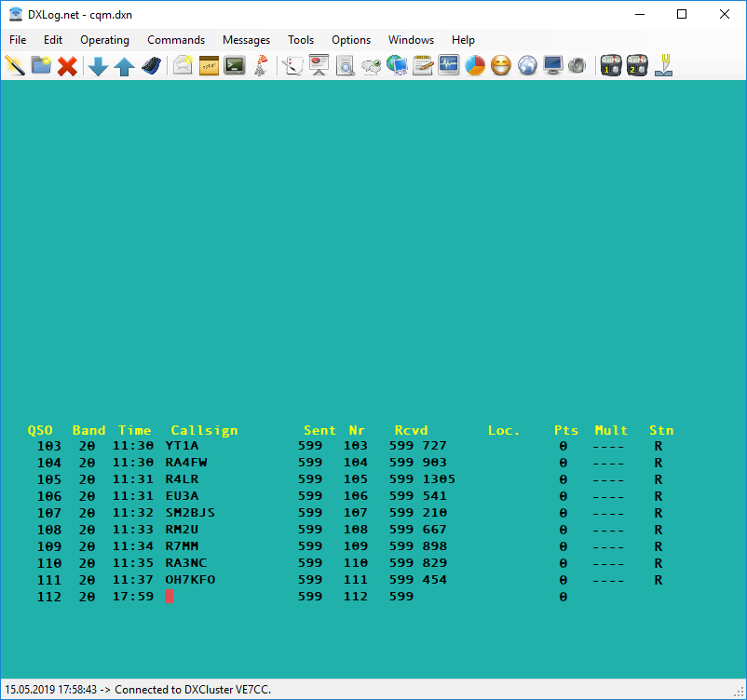Click callsign YT1A in the log

(x=182, y=446)
